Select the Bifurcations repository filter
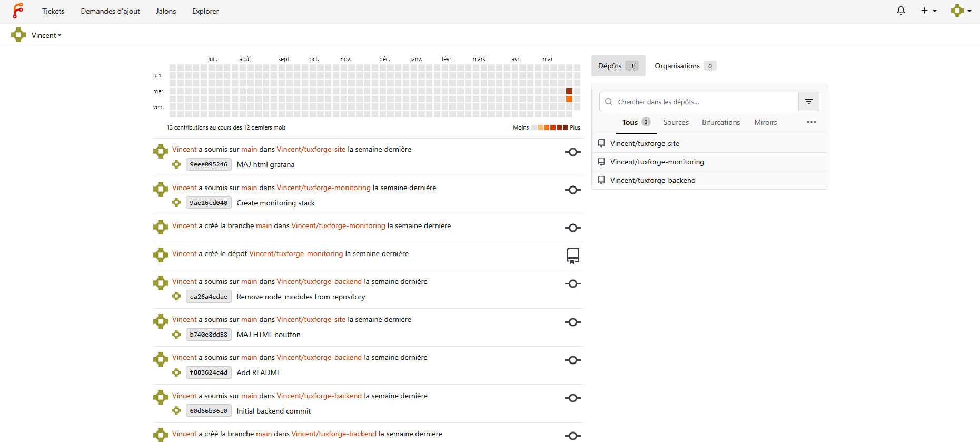 pyautogui.click(x=721, y=122)
